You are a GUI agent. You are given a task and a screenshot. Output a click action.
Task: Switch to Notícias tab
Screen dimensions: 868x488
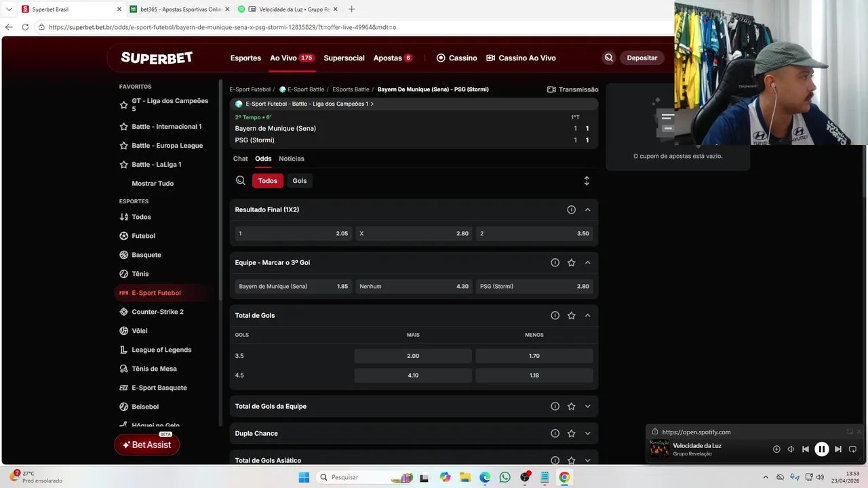pos(292,159)
